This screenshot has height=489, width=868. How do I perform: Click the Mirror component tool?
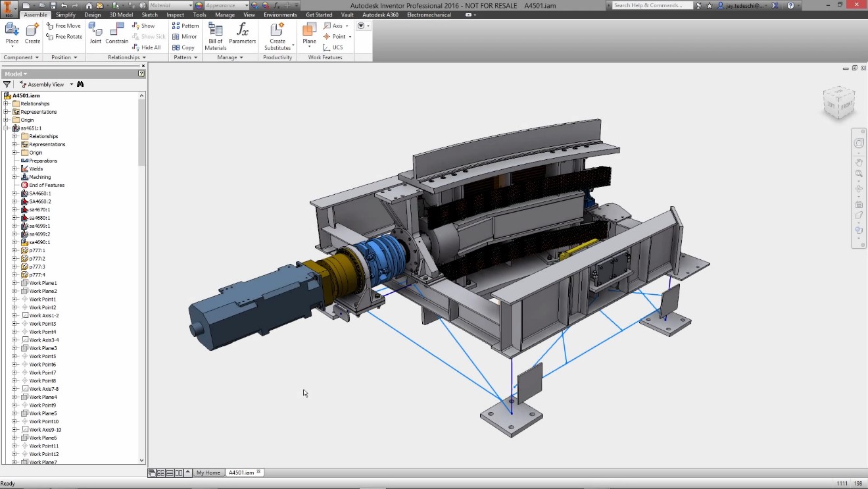tap(185, 37)
